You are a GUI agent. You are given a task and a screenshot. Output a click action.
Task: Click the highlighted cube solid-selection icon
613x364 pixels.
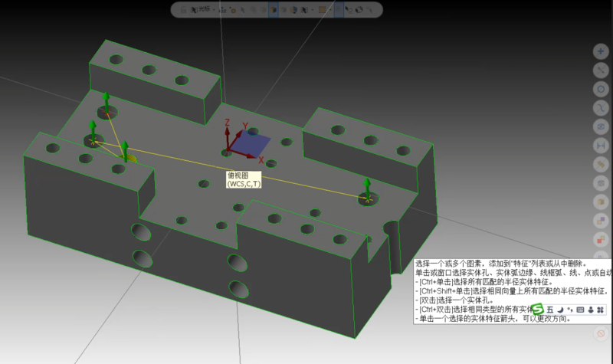pyautogui.click(x=274, y=10)
